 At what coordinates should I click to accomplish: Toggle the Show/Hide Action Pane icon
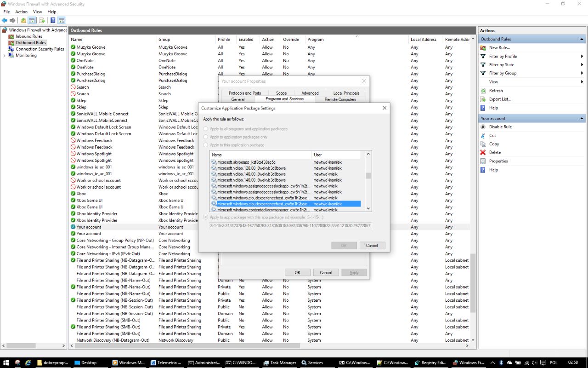pos(62,20)
